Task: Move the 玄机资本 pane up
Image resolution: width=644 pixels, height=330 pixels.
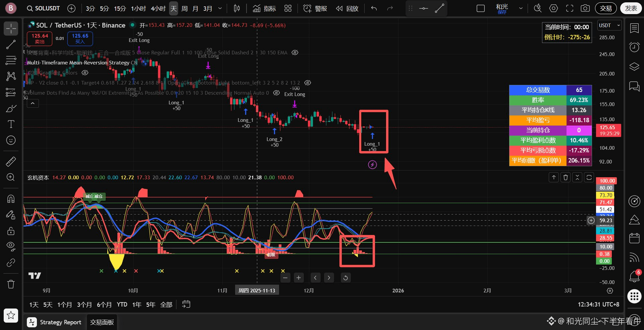Action: point(554,177)
